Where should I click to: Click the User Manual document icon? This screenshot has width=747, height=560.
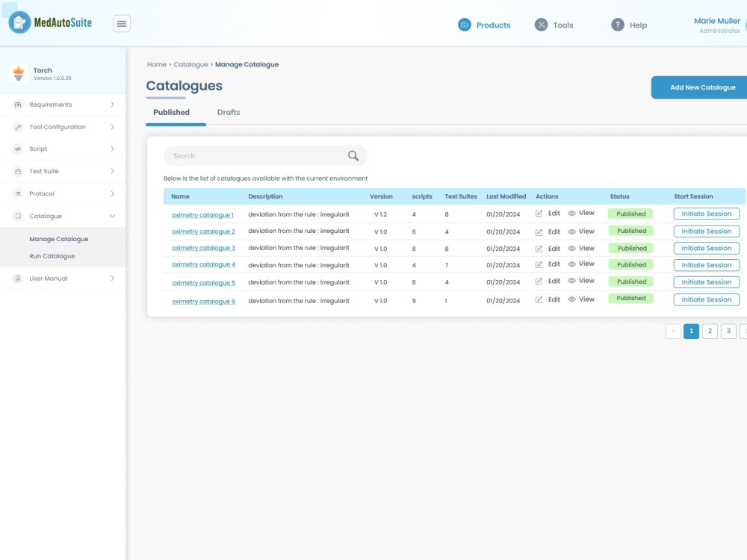(18, 279)
